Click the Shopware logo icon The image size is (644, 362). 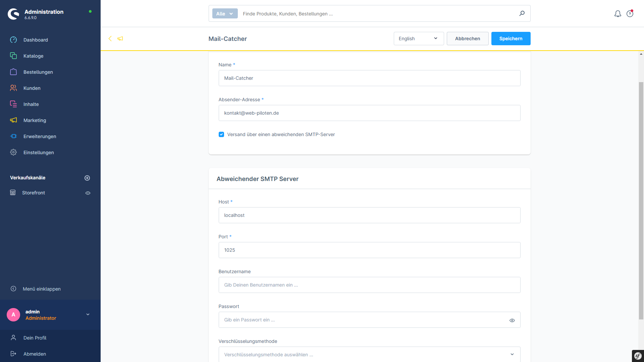13,14
